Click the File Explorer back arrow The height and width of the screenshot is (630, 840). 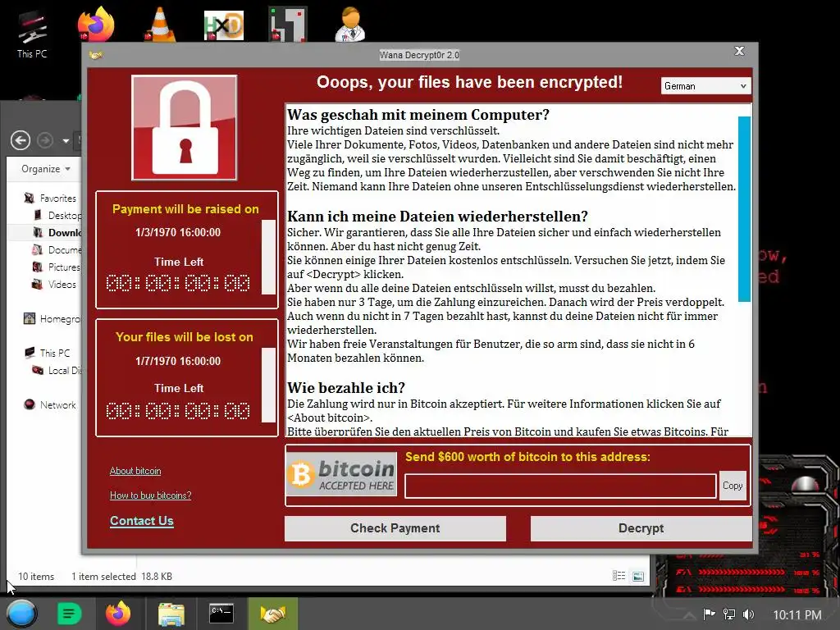click(21, 140)
